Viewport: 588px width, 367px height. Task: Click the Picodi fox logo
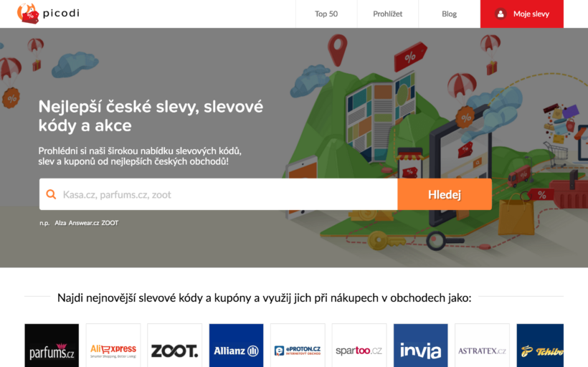click(x=28, y=14)
